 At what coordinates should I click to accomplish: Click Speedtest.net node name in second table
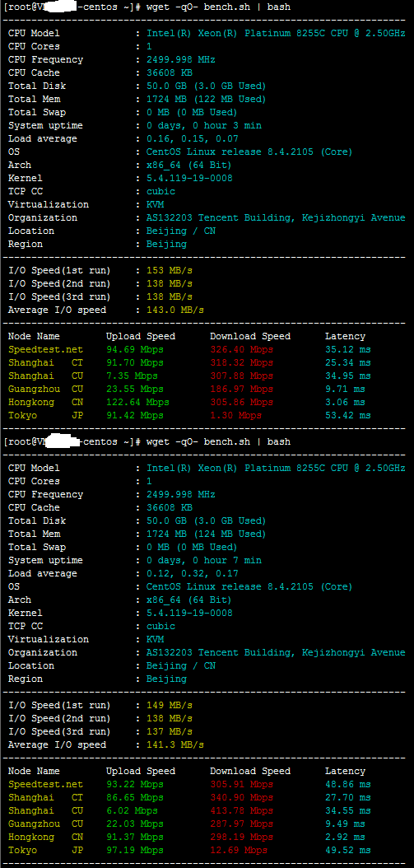45,784
